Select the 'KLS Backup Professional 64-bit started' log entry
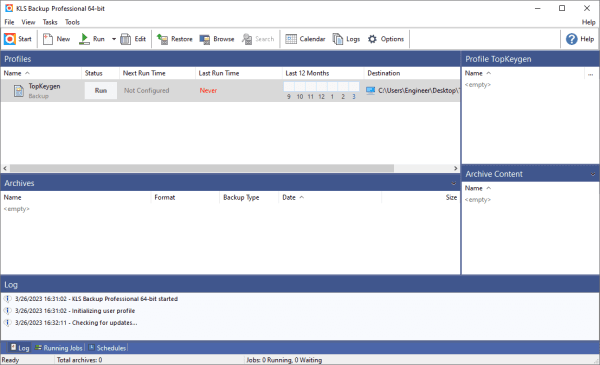The width and height of the screenshot is (600, 365). tap(96, 299)
